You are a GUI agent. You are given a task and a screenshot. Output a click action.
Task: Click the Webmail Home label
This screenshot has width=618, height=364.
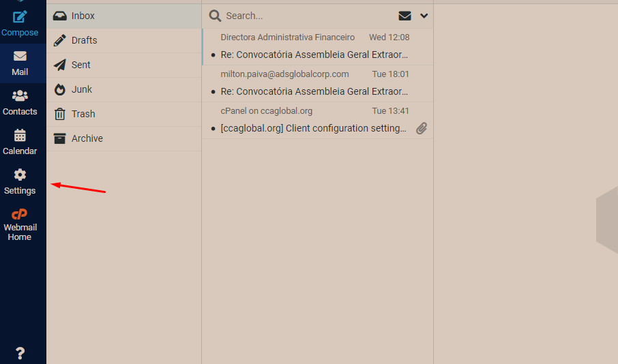20,232
